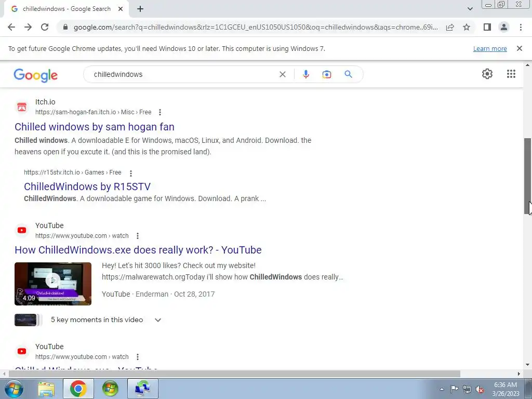Open Google quick settings gear
The width and height of the screenshot is (532, 399).
487,74
